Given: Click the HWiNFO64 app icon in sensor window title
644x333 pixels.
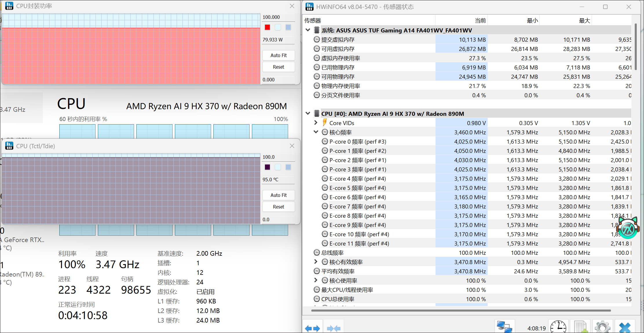Looking at the screenshot, I should [x=310, y=7].
